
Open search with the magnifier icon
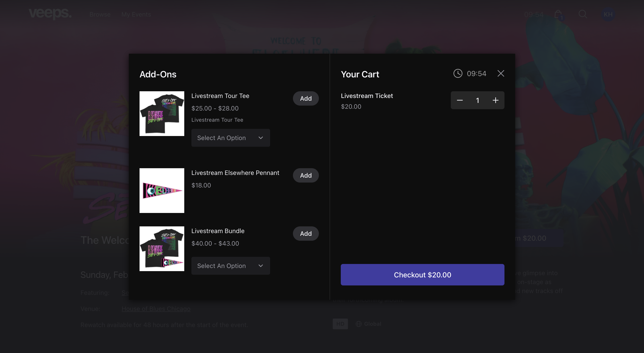click(x=583, y=14)
